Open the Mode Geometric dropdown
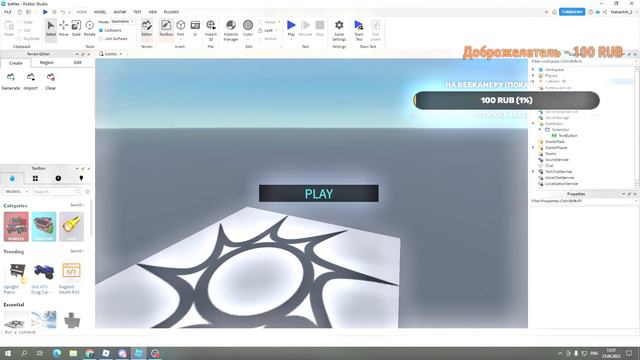Viewport: 640px width, 360px height. (123, 21)
